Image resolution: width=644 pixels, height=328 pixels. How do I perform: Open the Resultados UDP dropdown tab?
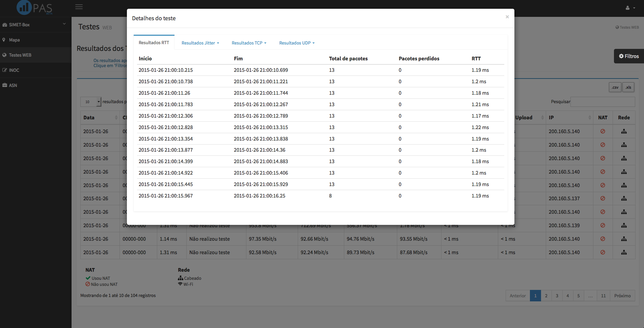coord(297,43)
